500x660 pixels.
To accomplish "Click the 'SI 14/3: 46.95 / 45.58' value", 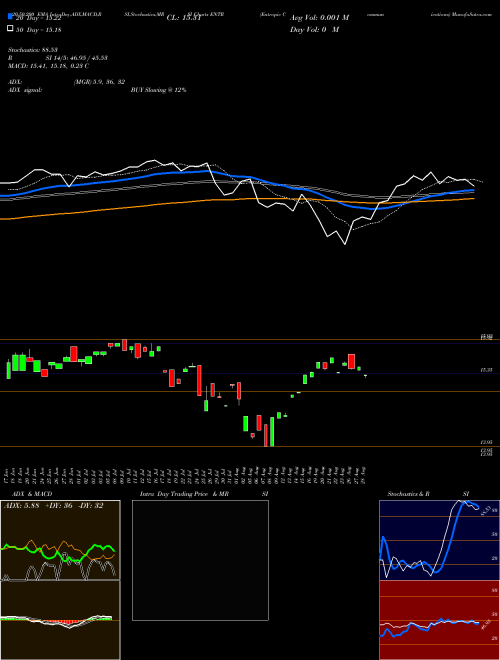I will (77, 58).
